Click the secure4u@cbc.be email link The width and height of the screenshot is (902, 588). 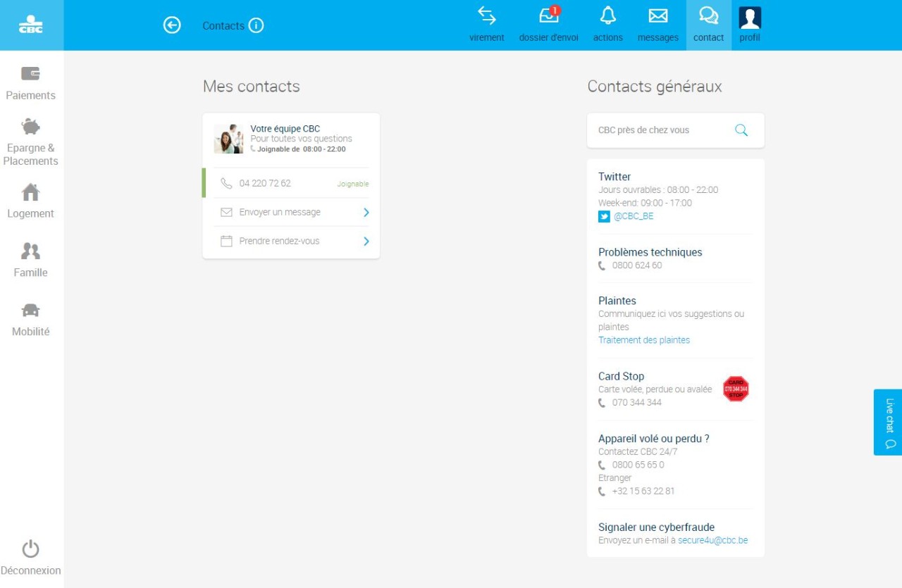coord(713,541)
